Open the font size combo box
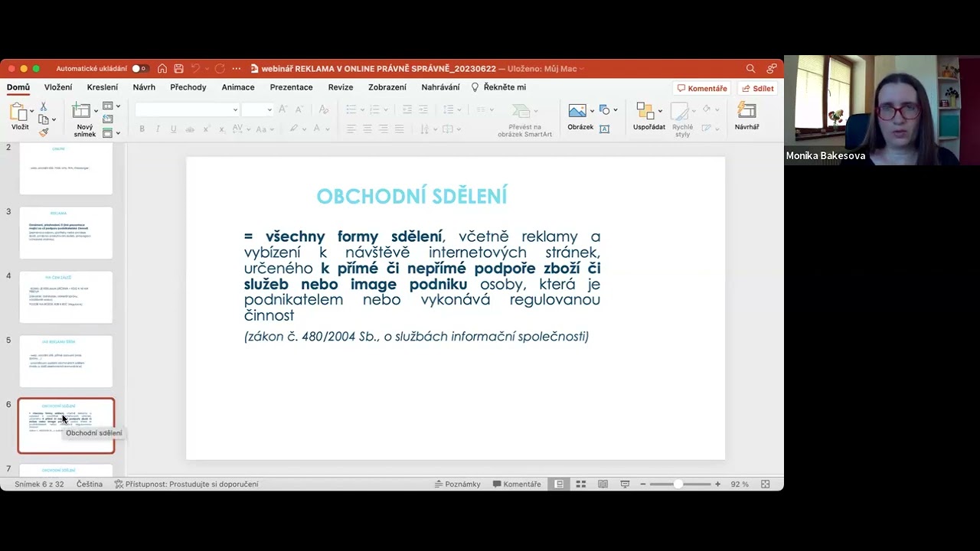 257,109
